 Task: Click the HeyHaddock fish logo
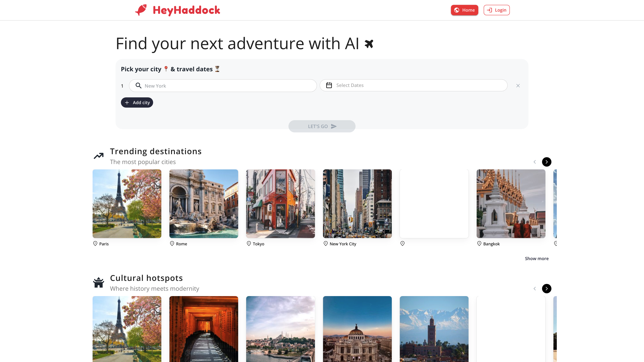(x=141, y=10)
